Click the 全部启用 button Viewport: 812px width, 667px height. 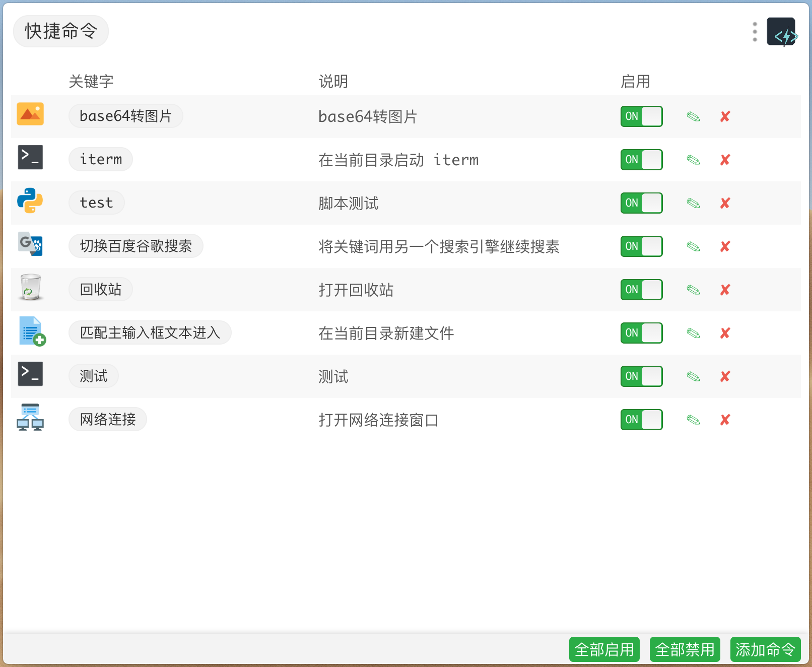pyautogui.click(x=604, y=649)
